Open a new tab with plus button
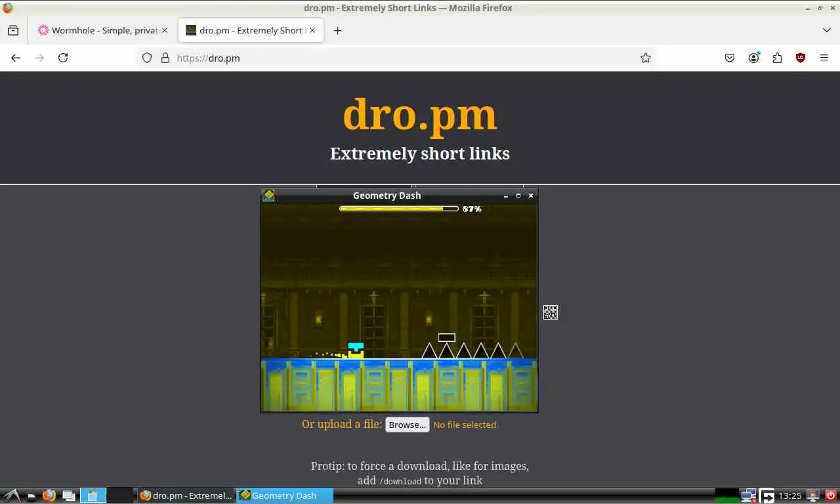The height and width of the screenshot is (504, 840). (x=337, y=30)
